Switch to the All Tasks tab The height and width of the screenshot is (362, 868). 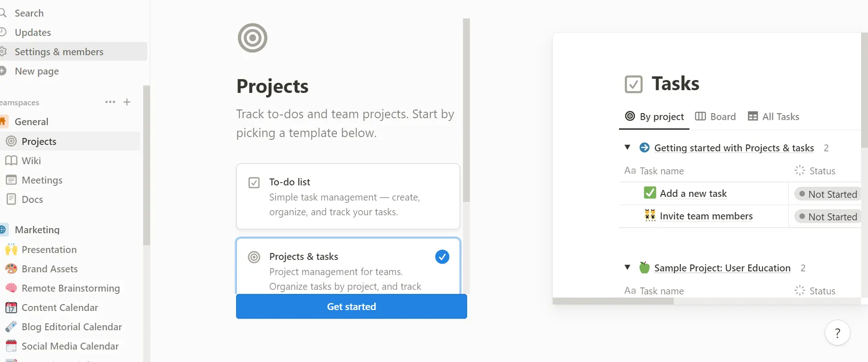(774, 117)
